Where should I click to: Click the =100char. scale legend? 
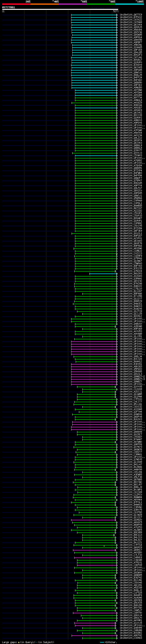(108, 642)
